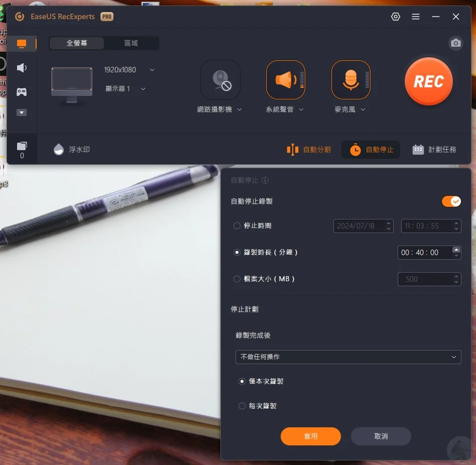476x465 pixels.
Task: Switch to game recording mode in sidebar
Action: click(x=22, y=92)
